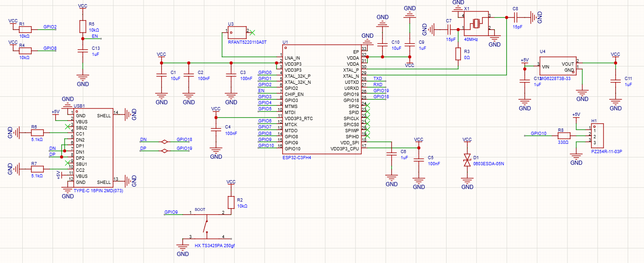Image resolution: width=644 pixels, height=263 pixels.
Task: Select the no-connect marker on U3 pin 2
Action: point(252,33)
